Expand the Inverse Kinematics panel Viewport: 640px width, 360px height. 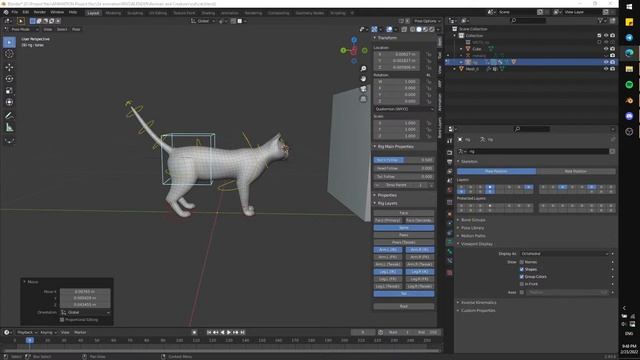click(x=478, y=302)
